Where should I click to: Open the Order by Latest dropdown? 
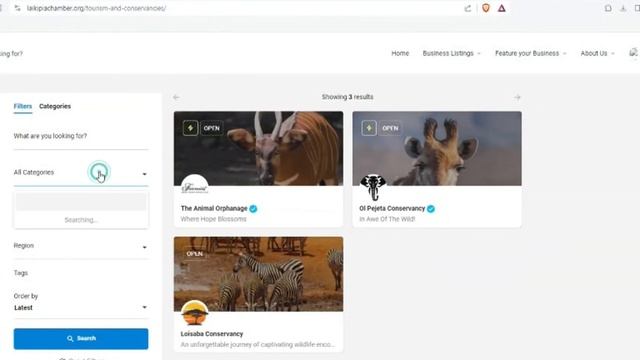point(81,308)
